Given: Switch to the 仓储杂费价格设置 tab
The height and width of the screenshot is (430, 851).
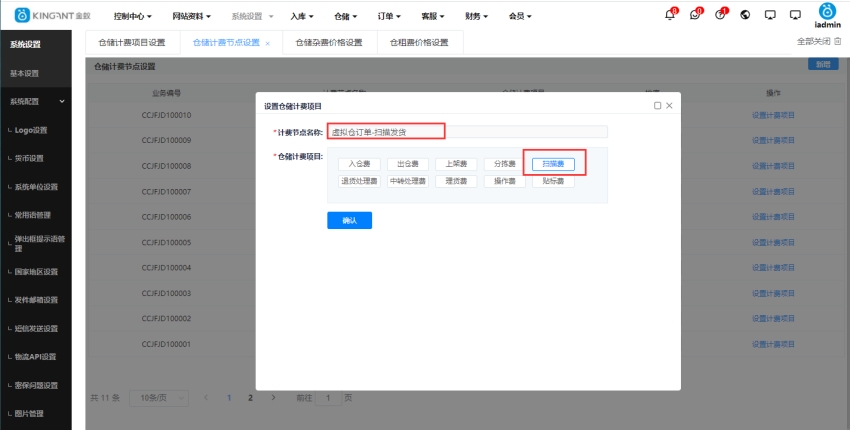Looking at the screenshot, I should coord(329,42).
